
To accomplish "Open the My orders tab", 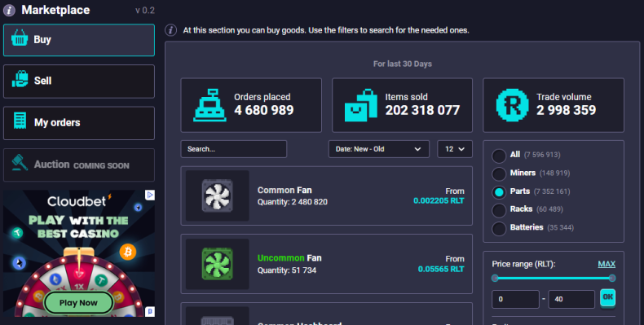I will pyautogui.click(x=79, y=123).
